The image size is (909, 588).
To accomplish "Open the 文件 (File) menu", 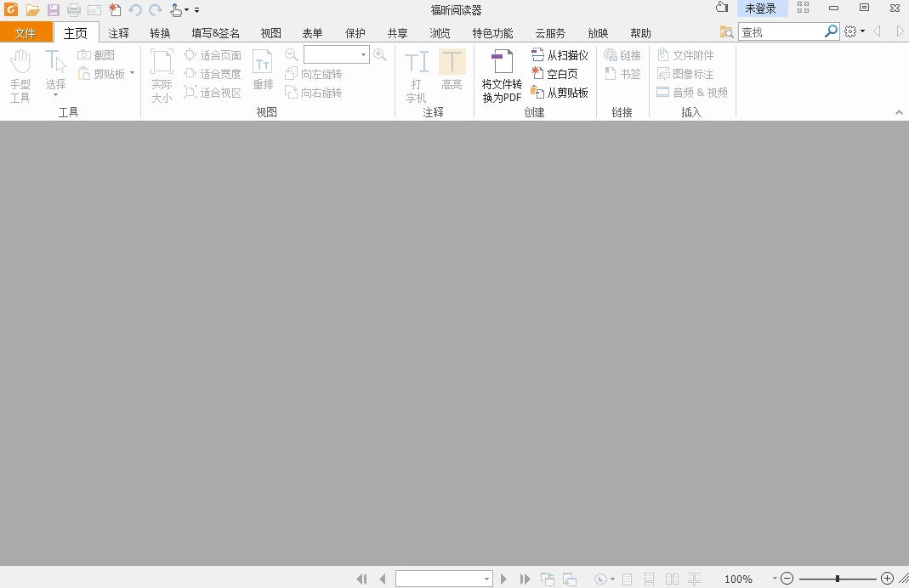I will [26, 32].
